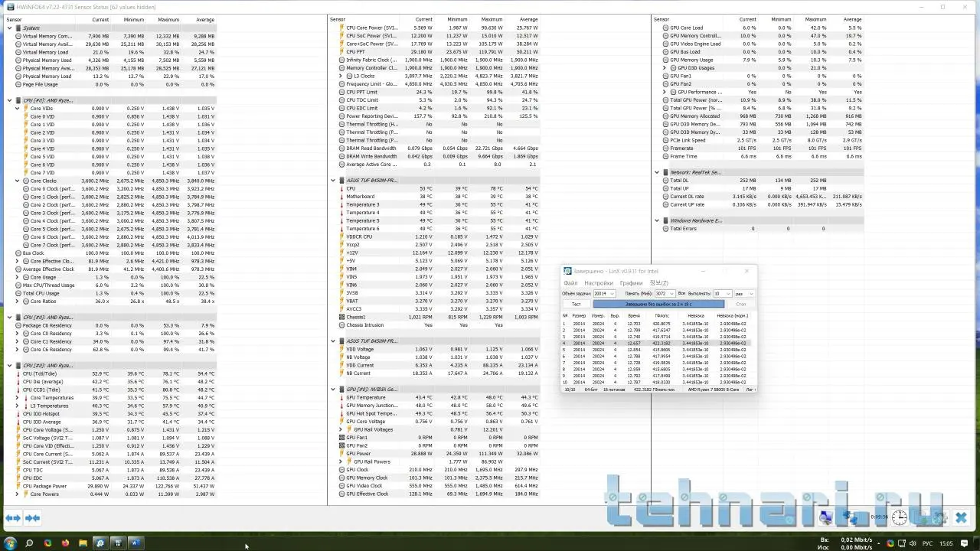Collapse the System sensor group

coord(10,28)
